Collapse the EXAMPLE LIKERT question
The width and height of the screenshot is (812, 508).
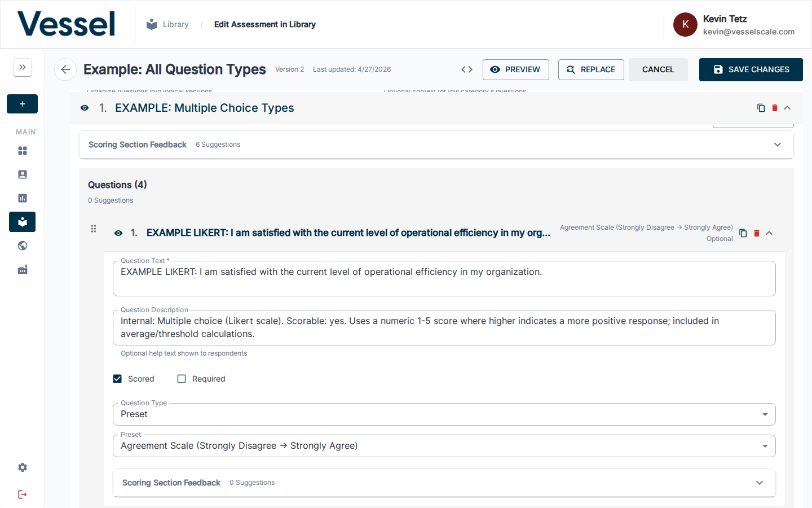(769, 233)
